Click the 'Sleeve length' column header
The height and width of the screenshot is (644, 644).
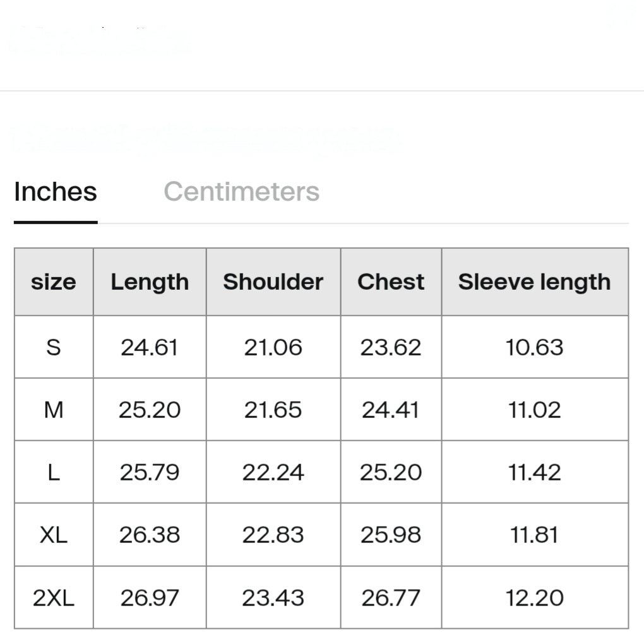tap(535, 282)
